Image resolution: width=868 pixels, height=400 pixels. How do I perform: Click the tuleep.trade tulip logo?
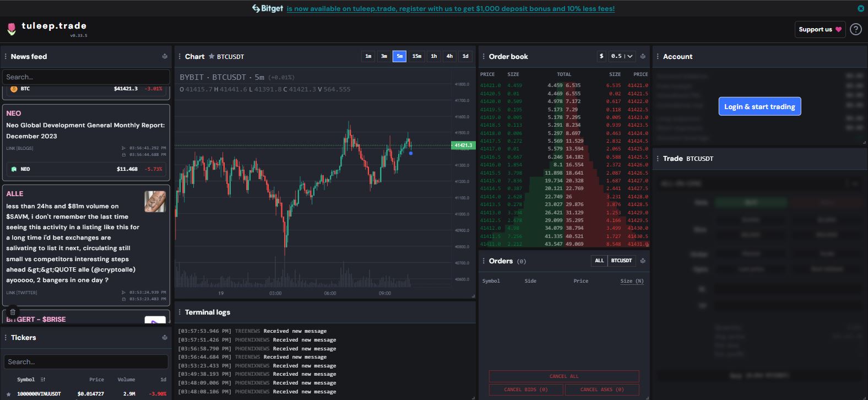[x=12, y=29]
